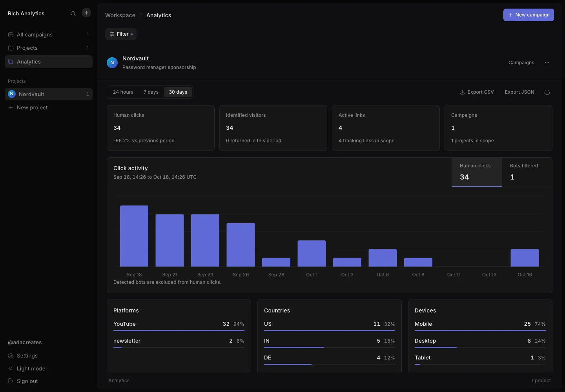Click the Workspace breadcrumb
The image size is (565, 392).
click(x=120, y=15)
